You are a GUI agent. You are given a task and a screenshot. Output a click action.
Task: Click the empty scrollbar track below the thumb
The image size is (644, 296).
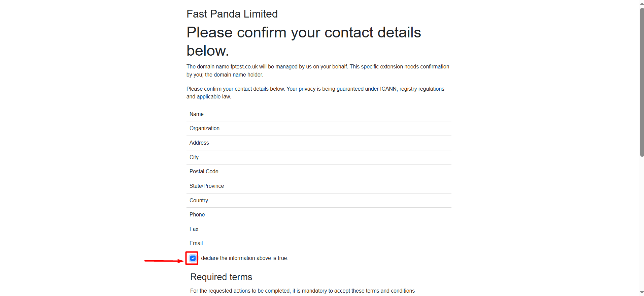tap(642, 223)
